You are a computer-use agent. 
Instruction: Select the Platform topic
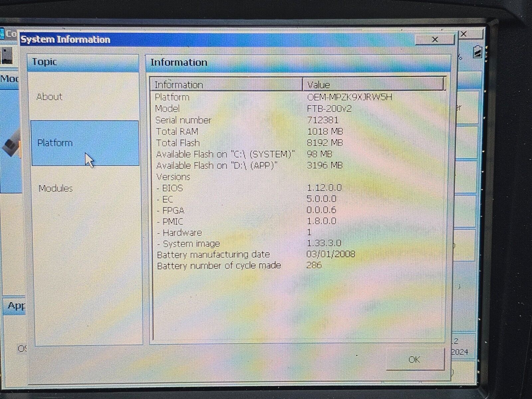(85, 143)
